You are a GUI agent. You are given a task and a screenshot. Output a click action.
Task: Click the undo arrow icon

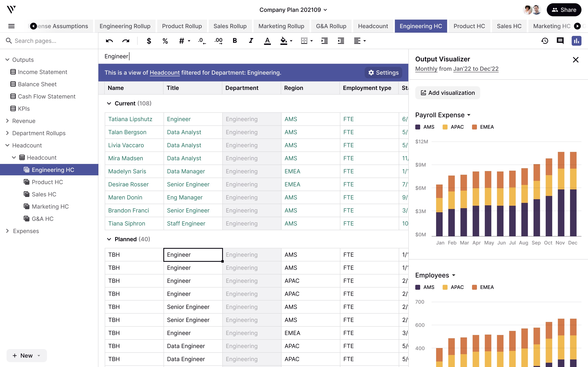(109, 41)
